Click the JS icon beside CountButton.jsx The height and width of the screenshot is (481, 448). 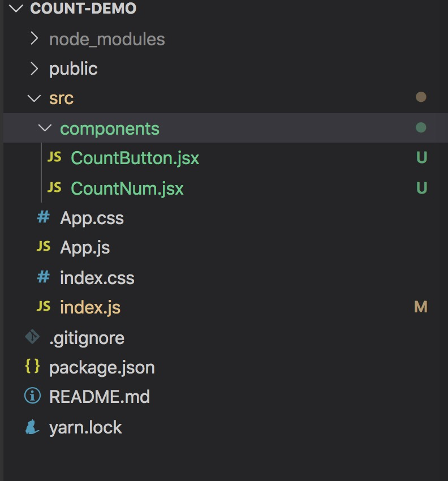[54, 158]
